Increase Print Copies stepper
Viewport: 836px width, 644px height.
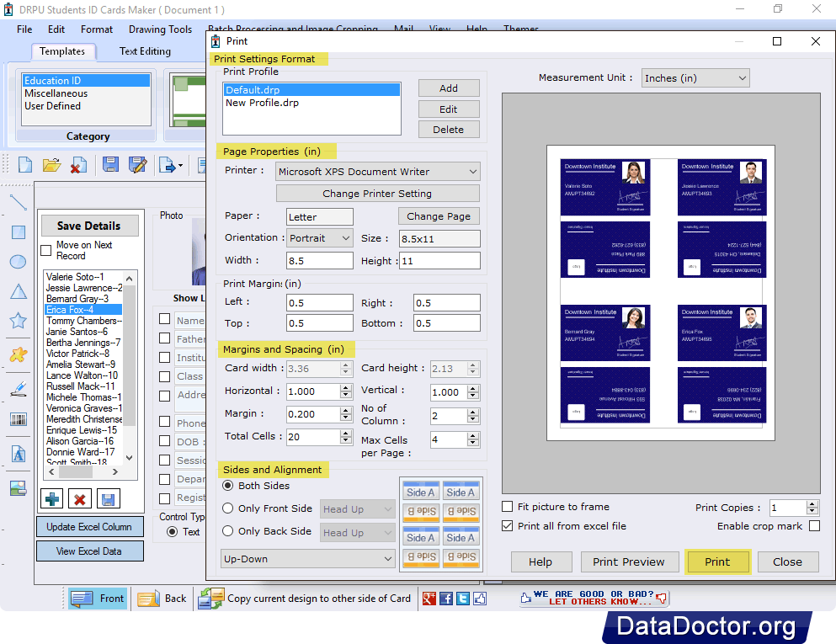812,503
